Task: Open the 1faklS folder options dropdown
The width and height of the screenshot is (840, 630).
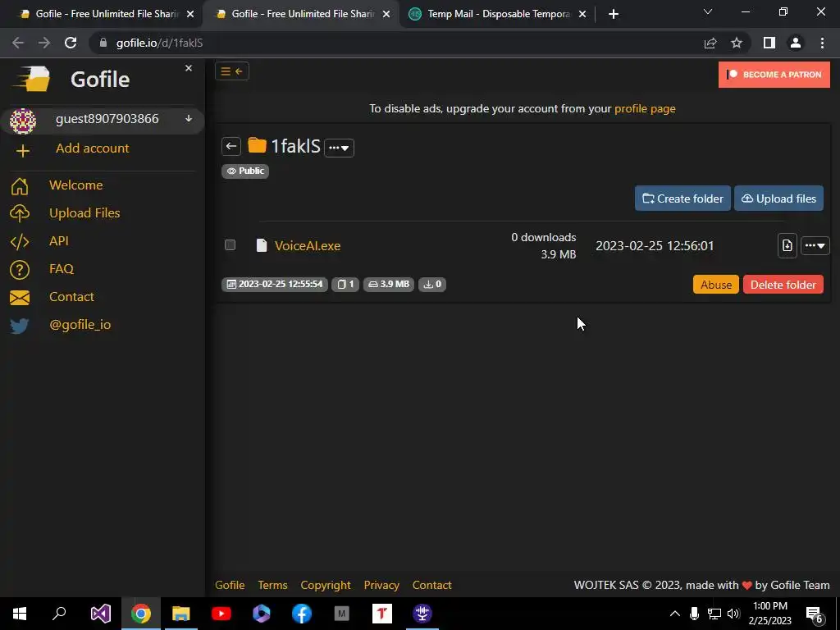Action: tap(339, 148)
